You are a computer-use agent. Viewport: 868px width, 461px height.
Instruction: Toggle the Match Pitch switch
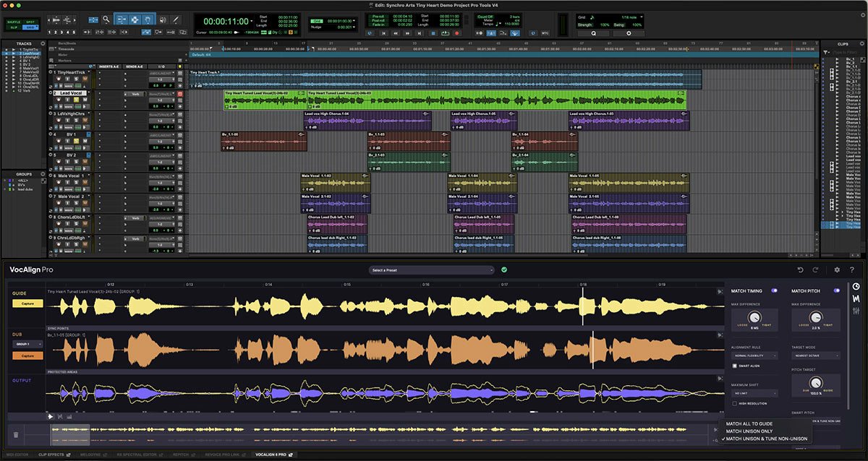(x=837, y=290)
